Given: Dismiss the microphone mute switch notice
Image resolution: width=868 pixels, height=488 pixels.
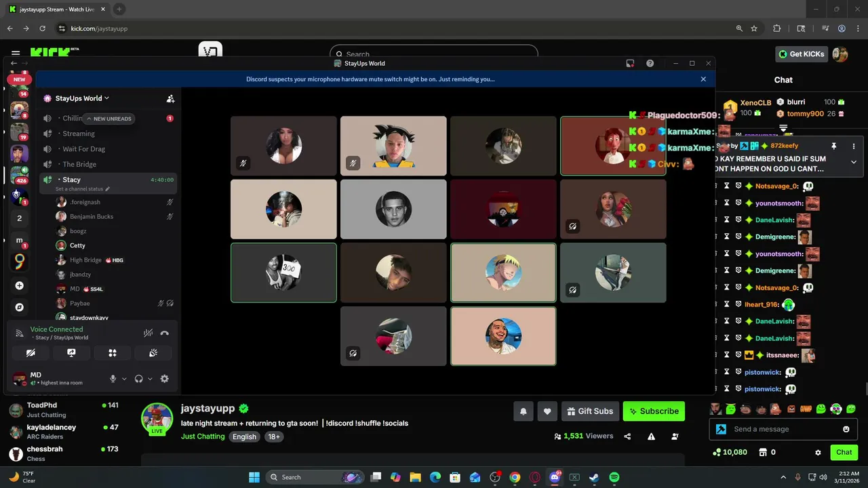Looking at the screenshot, I should (703, 79).
